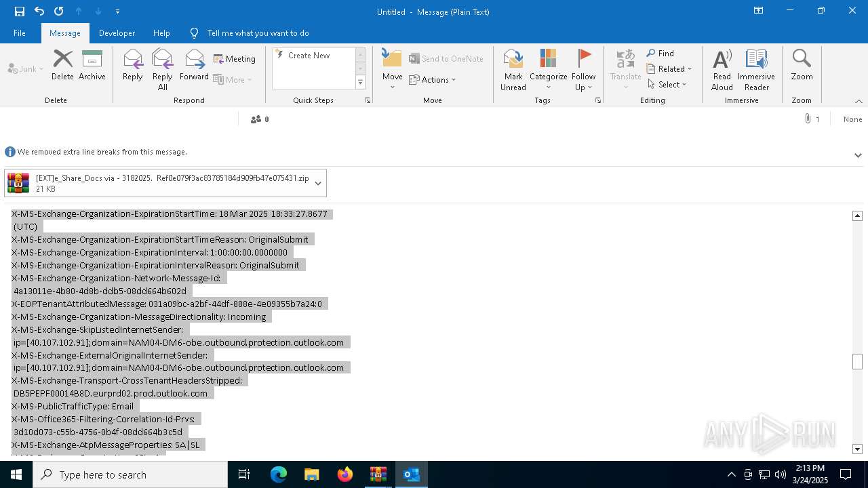Expand the More respond options

(233, 79)
